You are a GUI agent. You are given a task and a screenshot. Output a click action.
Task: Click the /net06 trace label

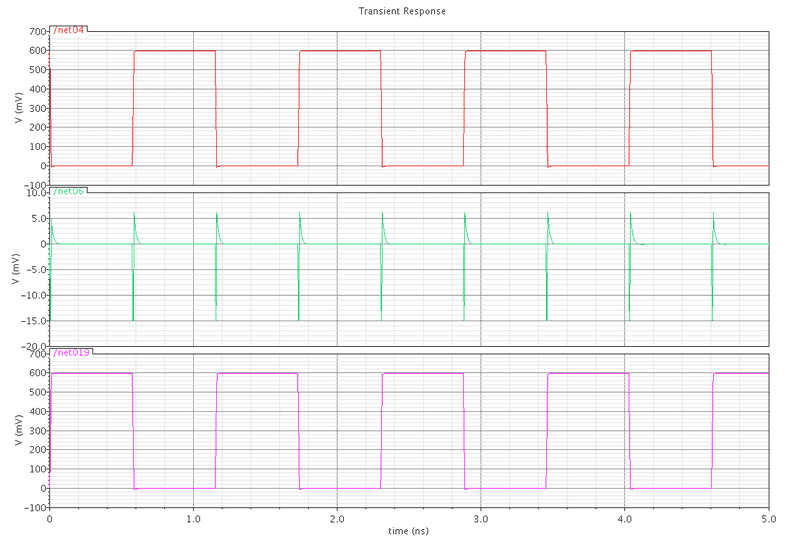click(x=68, y=191)
